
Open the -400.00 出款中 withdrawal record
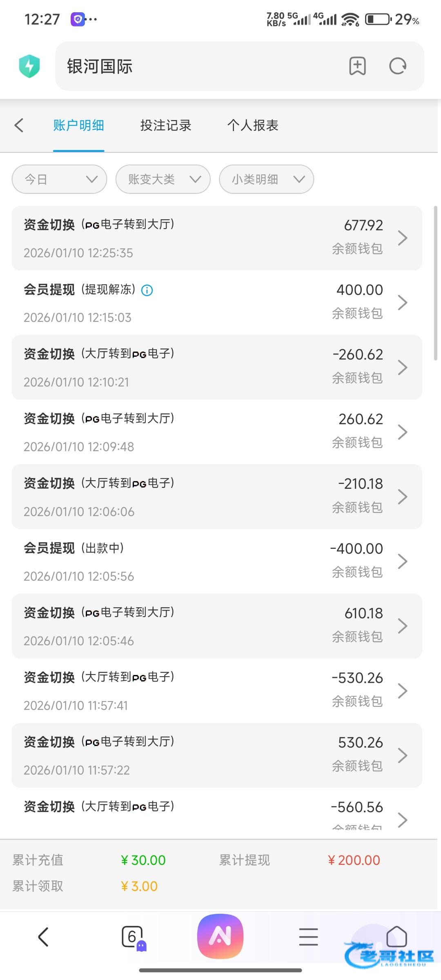[x=216, y=561]
